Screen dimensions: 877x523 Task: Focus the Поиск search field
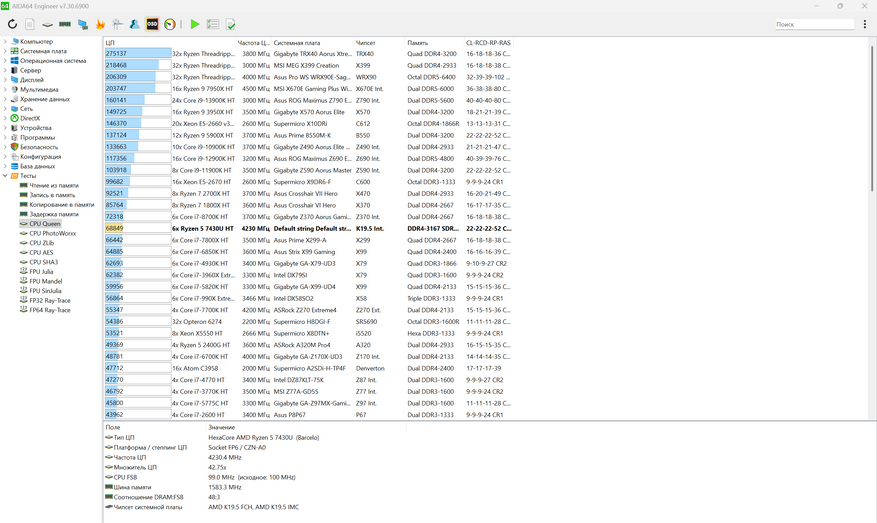814,24
